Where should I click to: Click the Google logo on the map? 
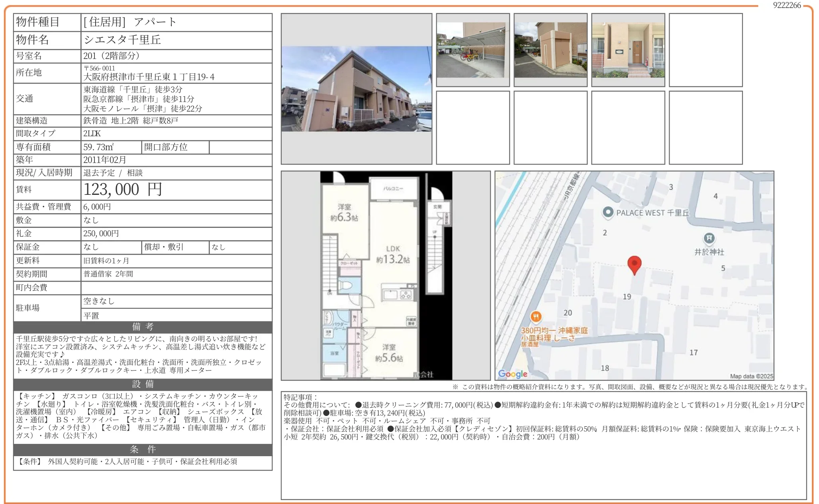(x=512, y=374)
